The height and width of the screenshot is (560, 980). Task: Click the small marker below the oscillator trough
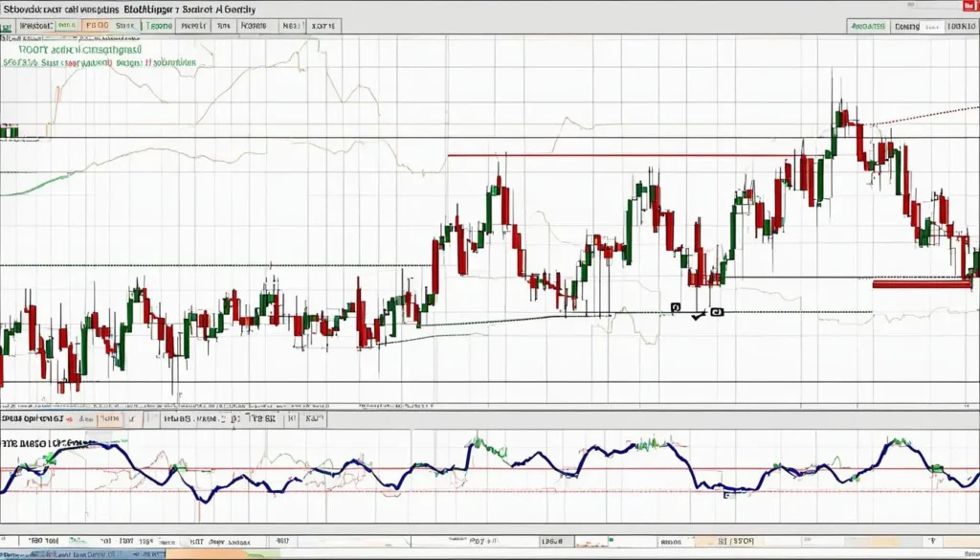pos(726,495)
